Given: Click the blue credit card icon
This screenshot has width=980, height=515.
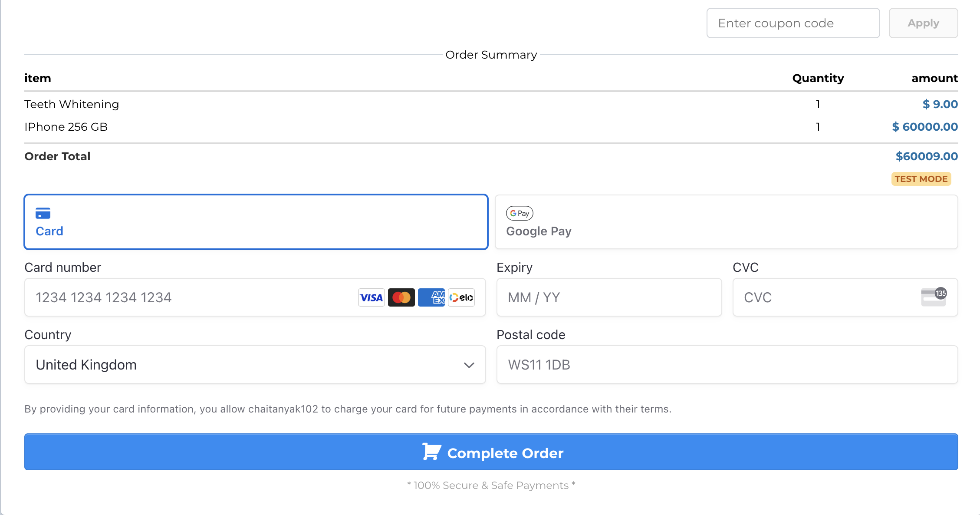Looking at the screenshot, I should (43, 213).
